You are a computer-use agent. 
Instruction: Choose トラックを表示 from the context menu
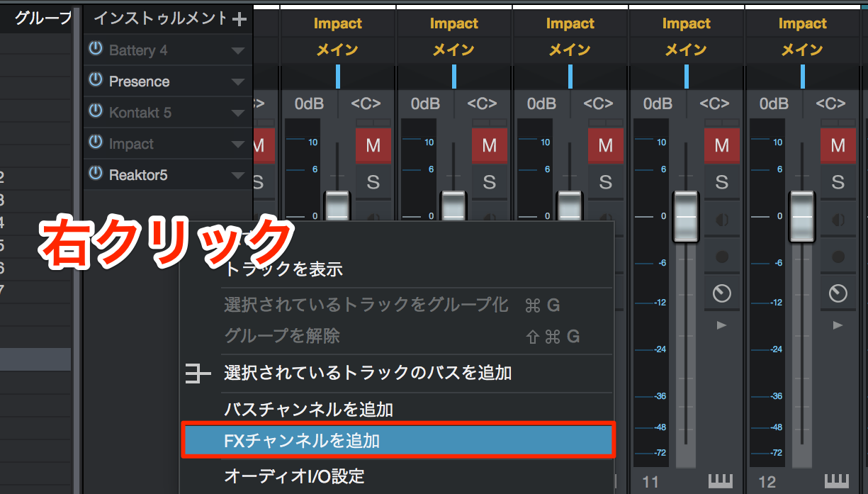(x=283, y=269)
